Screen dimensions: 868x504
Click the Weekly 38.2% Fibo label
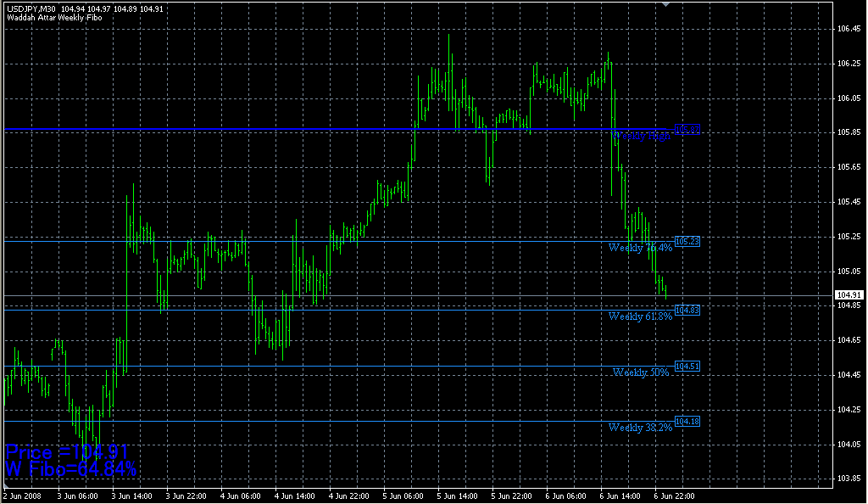[640, 428]
